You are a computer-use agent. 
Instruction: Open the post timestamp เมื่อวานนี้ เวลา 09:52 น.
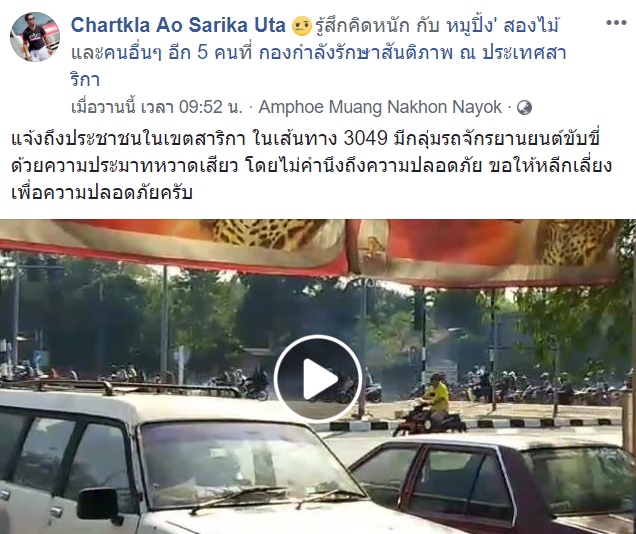click(x=157, y=107)
